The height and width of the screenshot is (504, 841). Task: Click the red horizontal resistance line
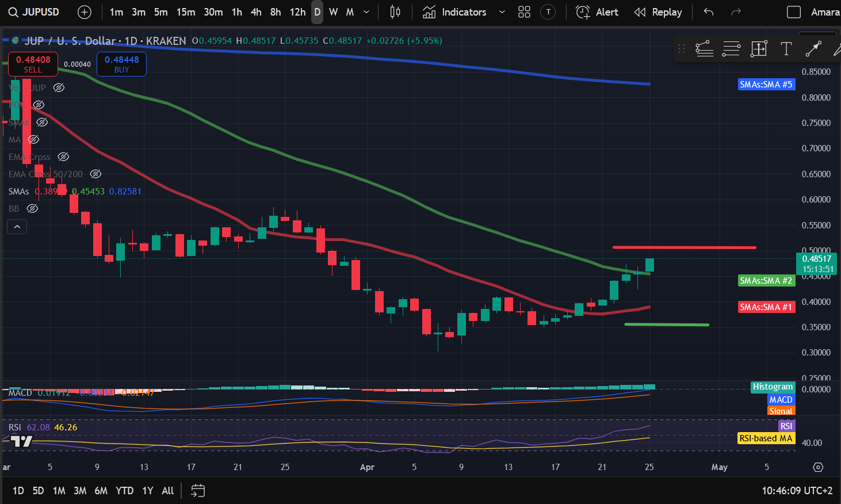click(x=684, y=247)
